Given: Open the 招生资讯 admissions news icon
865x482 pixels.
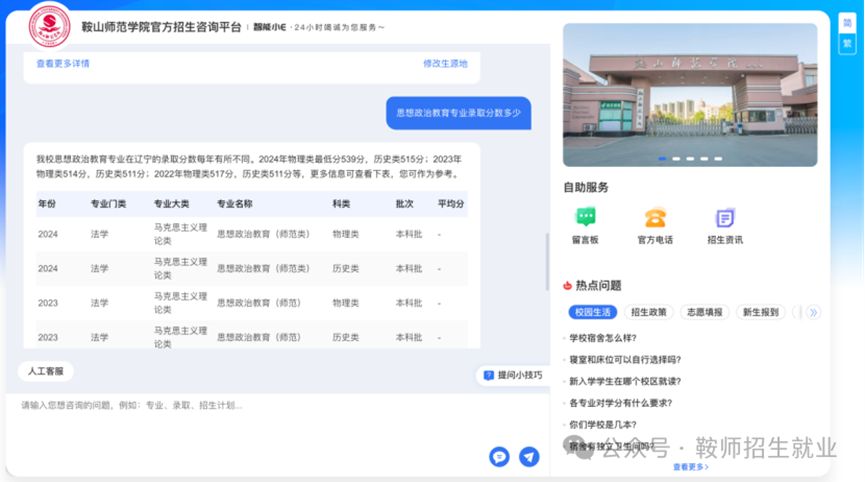Looking at the screenshot, I should 725,218.
